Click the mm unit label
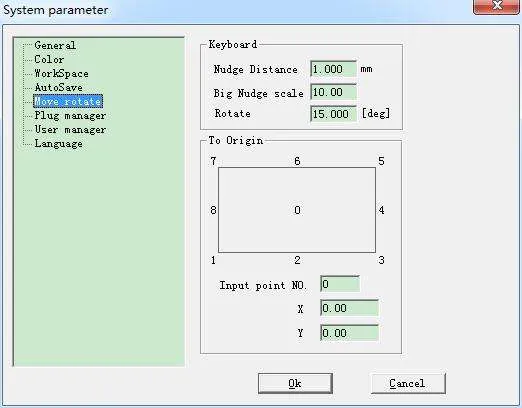 [366, 69]
